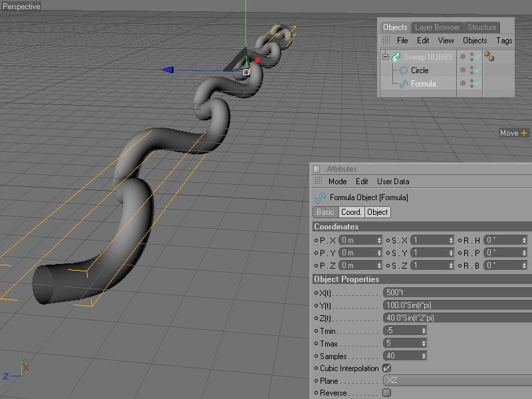The image size is (532, 399).
Task: Click the Formula spline icon in Objects list
Action: click(403, 84)
